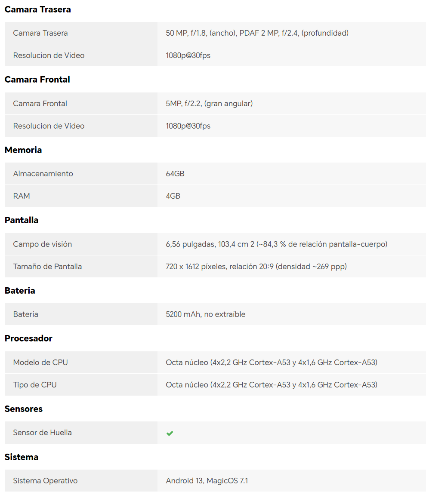This screenshot has width=426, height=504.
Task: Click the Camara Frontal section heading
Action: pyautogui.click(x=37, y=80)
